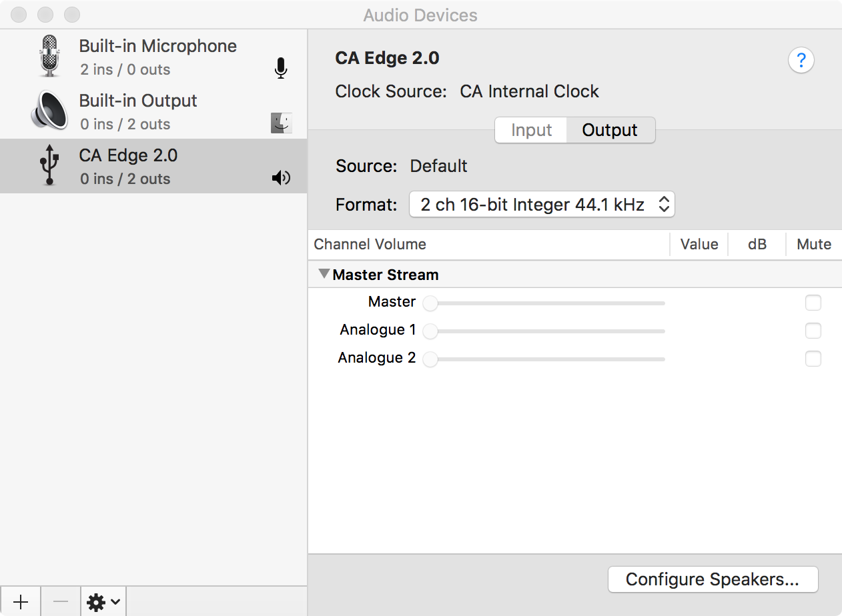Click the plus button to add device
This screenshot has width=842, height=616.
pyautogui.click(x=21, y=602)
